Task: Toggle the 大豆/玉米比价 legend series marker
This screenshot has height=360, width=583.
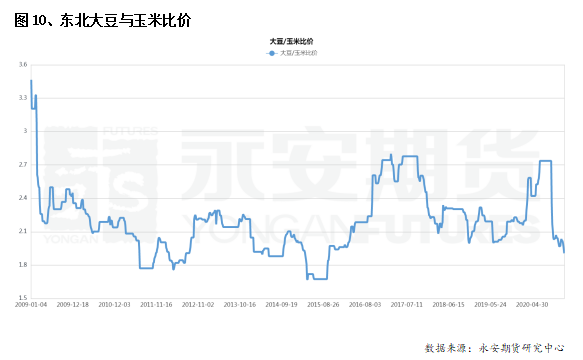Action: point(272,53)
